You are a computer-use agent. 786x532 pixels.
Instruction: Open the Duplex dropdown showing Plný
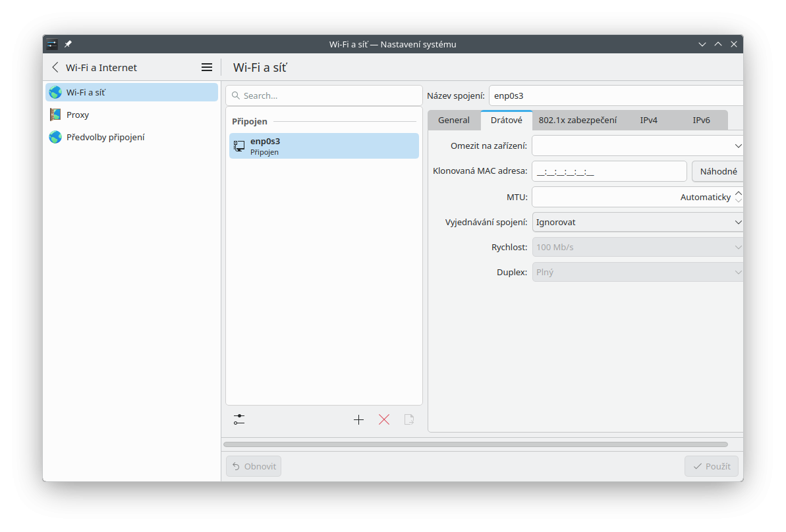click(638, 272)
